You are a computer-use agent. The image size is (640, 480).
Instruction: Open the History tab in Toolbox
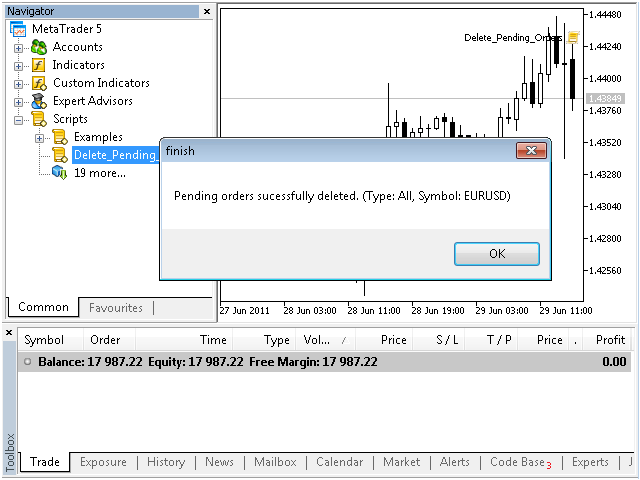pos(165,462)
